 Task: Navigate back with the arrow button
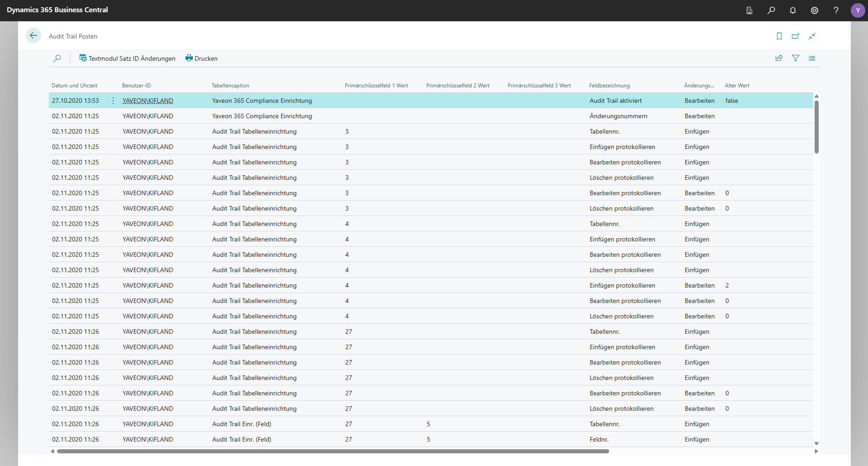[x=33, y=35]
